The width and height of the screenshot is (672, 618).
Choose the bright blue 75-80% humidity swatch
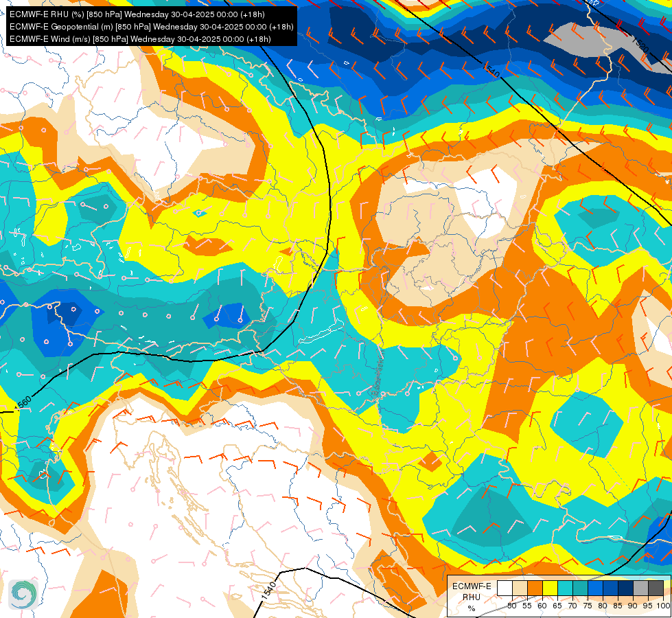click(595, 588)
